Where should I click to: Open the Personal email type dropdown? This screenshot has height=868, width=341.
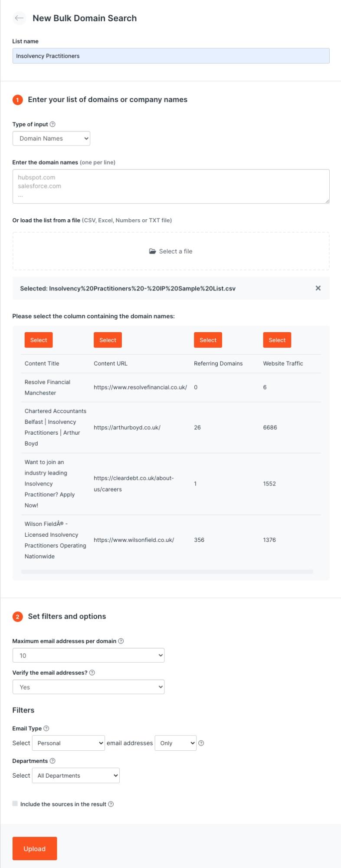coord(69,743)
